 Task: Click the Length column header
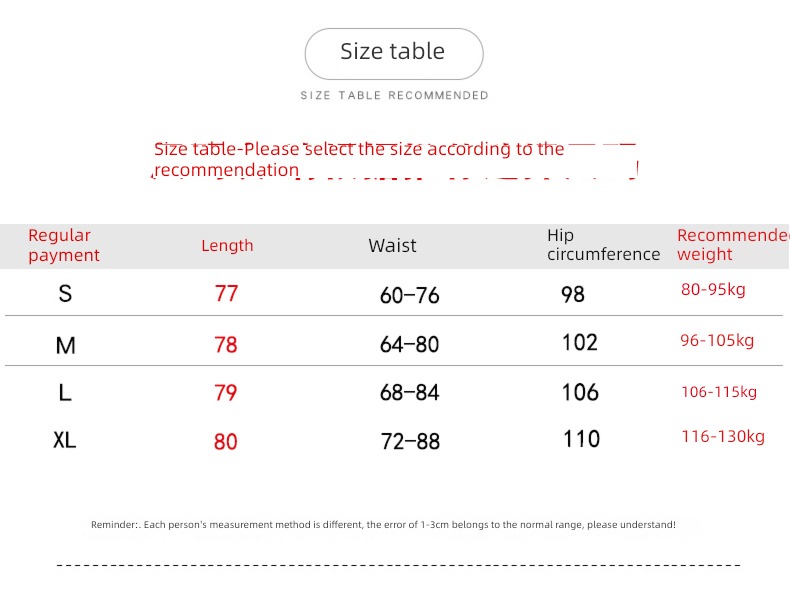click(227, 246)
